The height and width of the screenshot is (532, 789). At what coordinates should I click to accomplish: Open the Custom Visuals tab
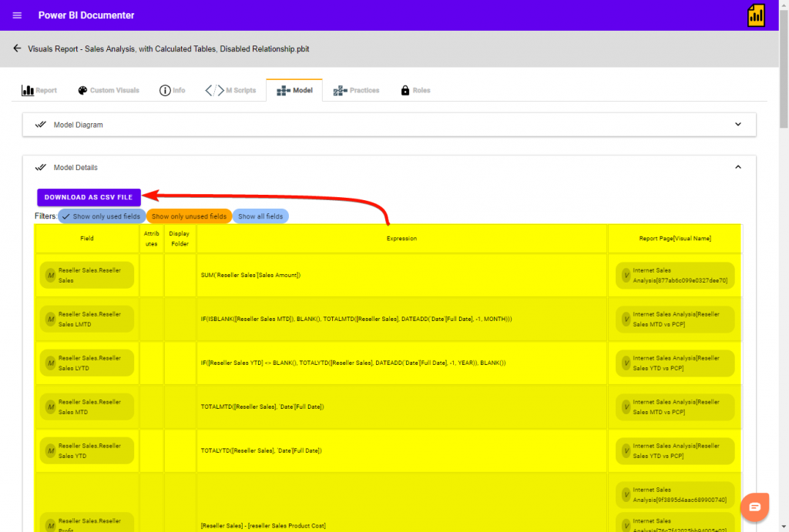coord(109,91)
